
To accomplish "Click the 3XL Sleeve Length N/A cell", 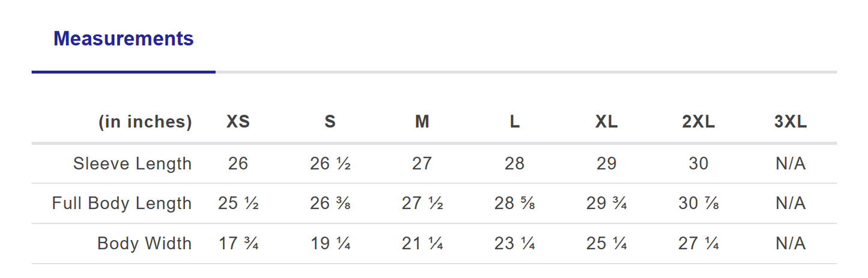I will point(791,163).
